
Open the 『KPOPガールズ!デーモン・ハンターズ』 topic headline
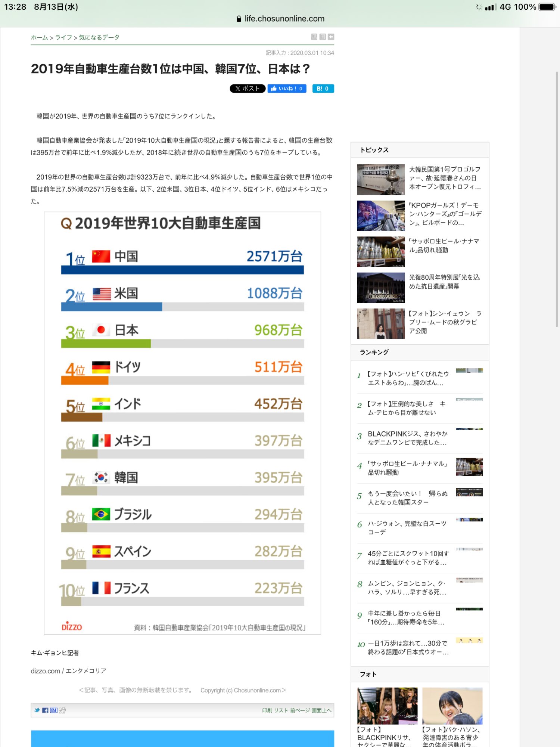click(445, 214)
